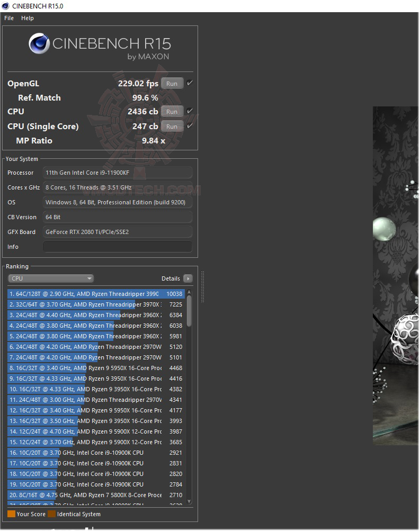Open the File menu
The width and height of the screenshot is (420, 531).
9,18
